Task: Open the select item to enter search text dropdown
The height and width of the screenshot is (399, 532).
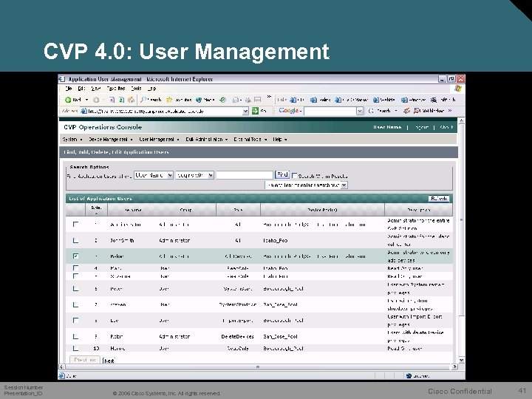Action: click(x=306, y=185)
